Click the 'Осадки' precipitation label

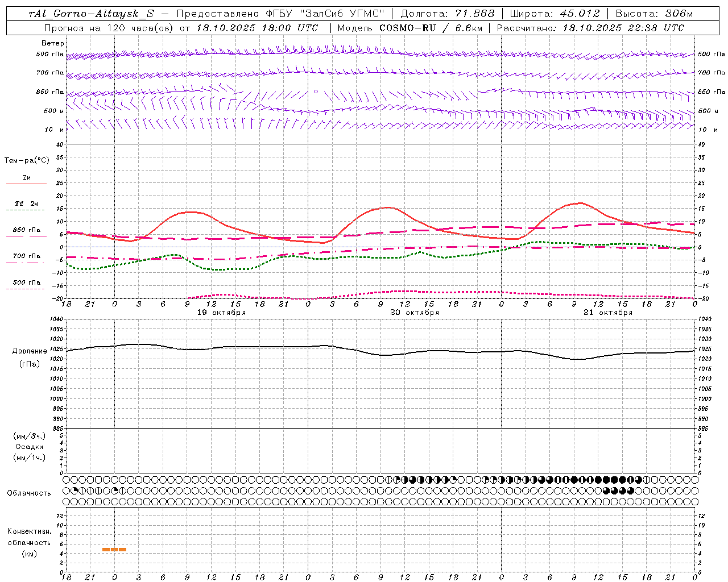click(30, 447)
